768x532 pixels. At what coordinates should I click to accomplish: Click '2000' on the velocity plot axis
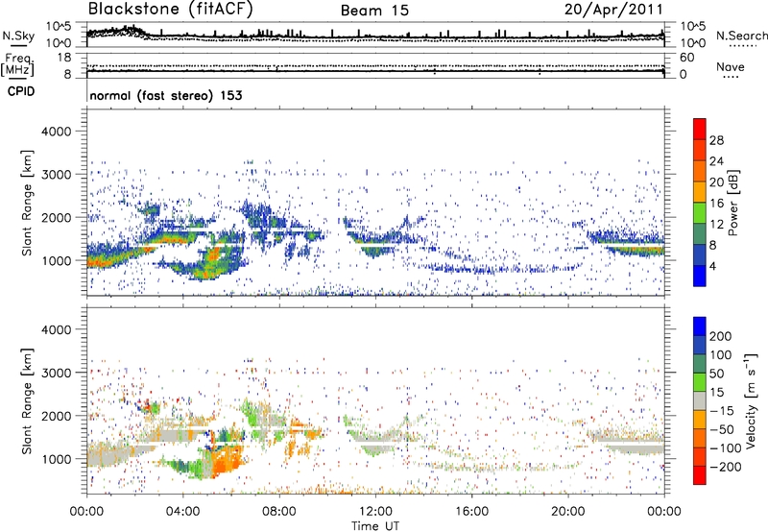pyautogui.click(x=57, y=416)
